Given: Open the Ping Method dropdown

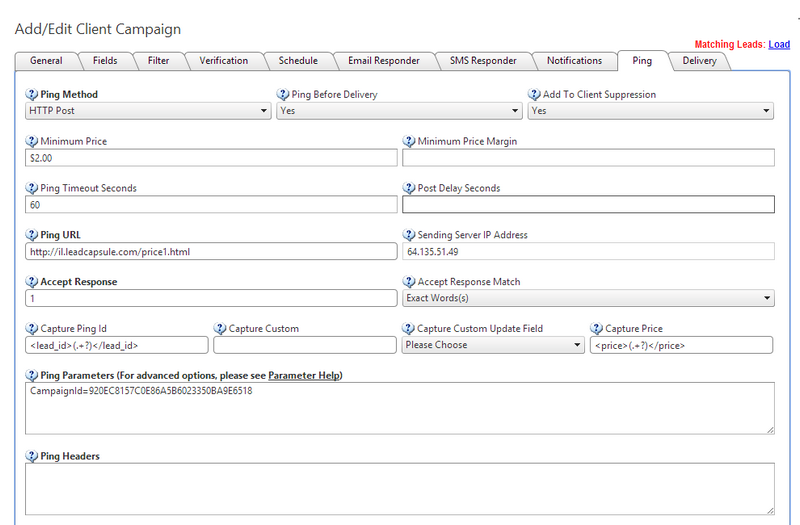Looking at the screenshot, I should (147, 111).
